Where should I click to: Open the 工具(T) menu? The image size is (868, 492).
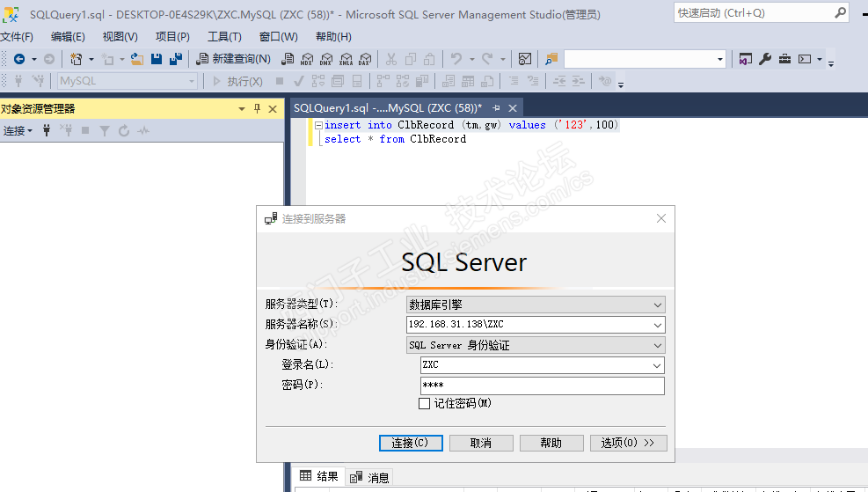(x=224, y=37)
